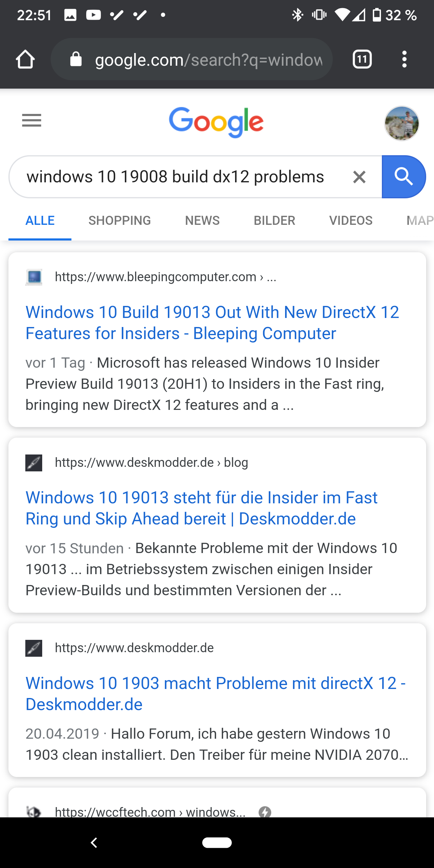The width and height of the screenshot is (434, 868).
Task: Switch to the BILDER tab
Action: (x=275, y=220)
